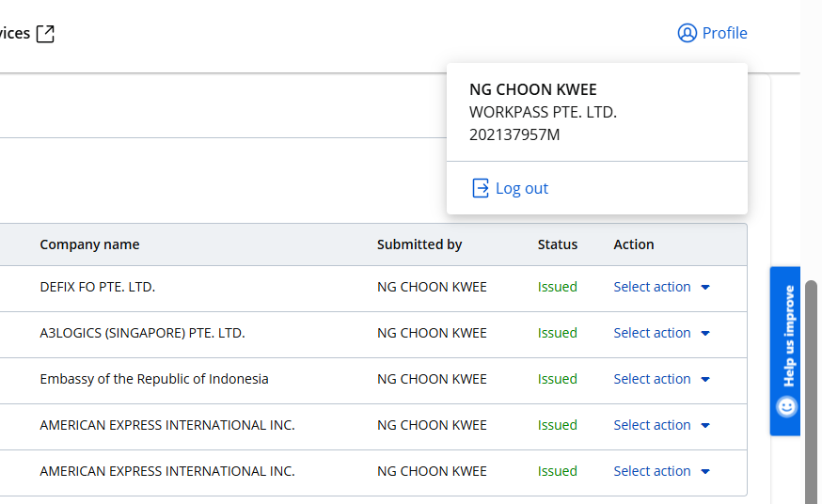Expand the caret arrow in DEFIX FO row
This screenshot has height=504, width=822.
pos(705,288)
